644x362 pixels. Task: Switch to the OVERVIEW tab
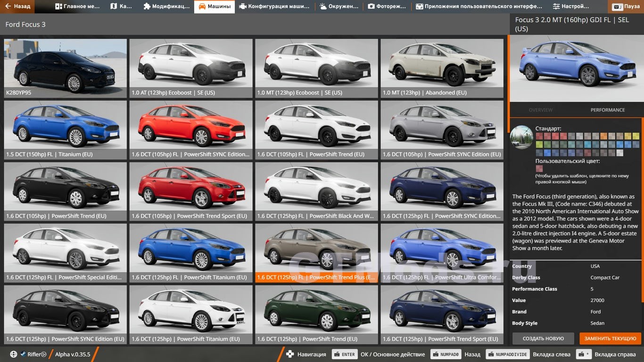(540, 110)
